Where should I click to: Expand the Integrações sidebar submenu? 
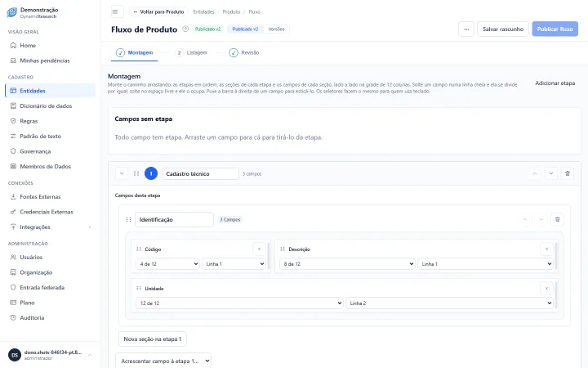[x=90, y=227]
